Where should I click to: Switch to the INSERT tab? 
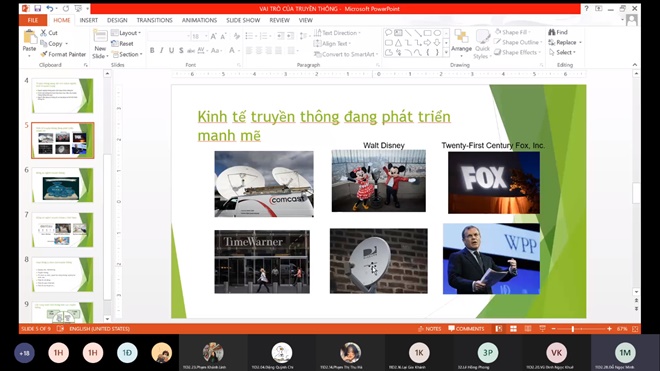click(x=88, y=20)
